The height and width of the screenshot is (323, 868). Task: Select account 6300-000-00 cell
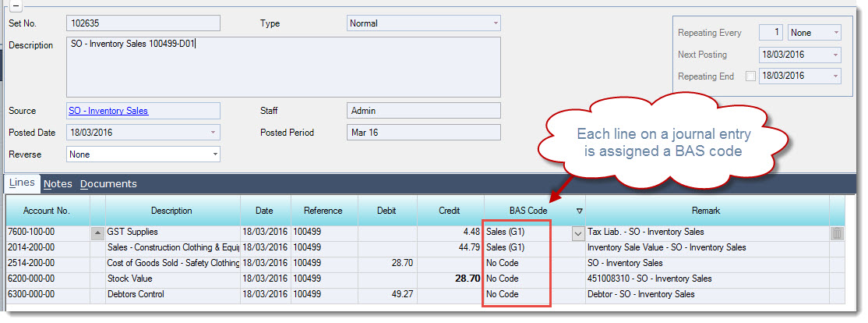(48, 294)
